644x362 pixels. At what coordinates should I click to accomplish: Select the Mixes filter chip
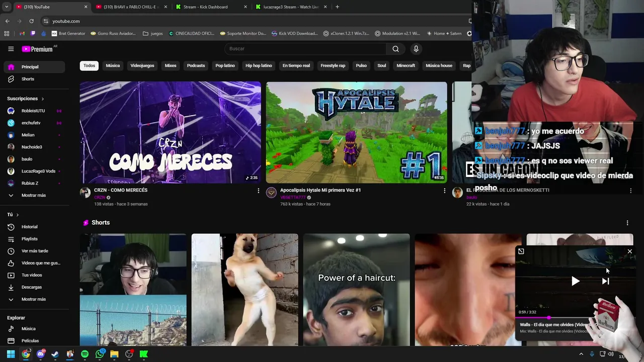pyautogui.click(x=171, y=66)
